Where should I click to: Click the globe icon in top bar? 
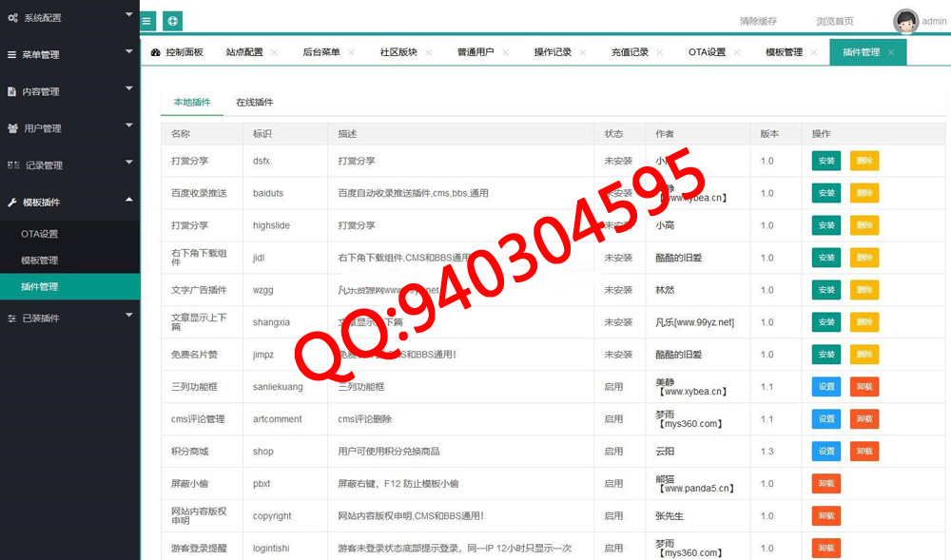pyautogui.click(x=172, y=21)
